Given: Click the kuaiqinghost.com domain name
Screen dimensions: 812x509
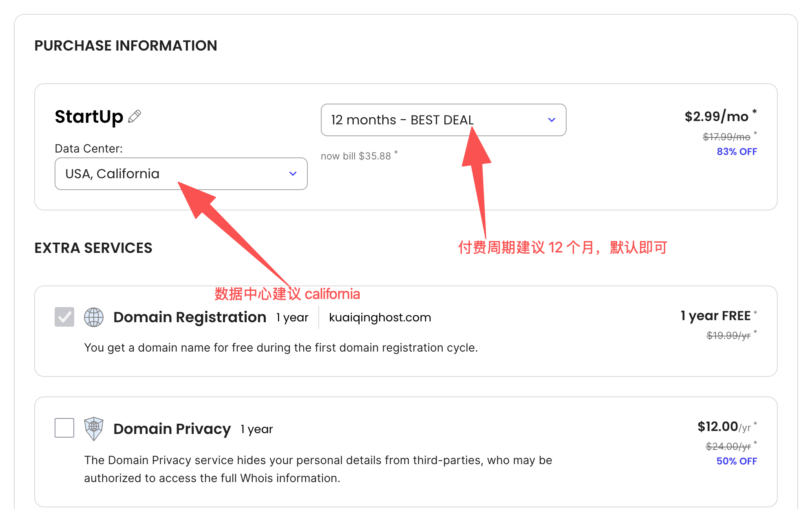Looking at the screenshot, I should pos(380,317).
